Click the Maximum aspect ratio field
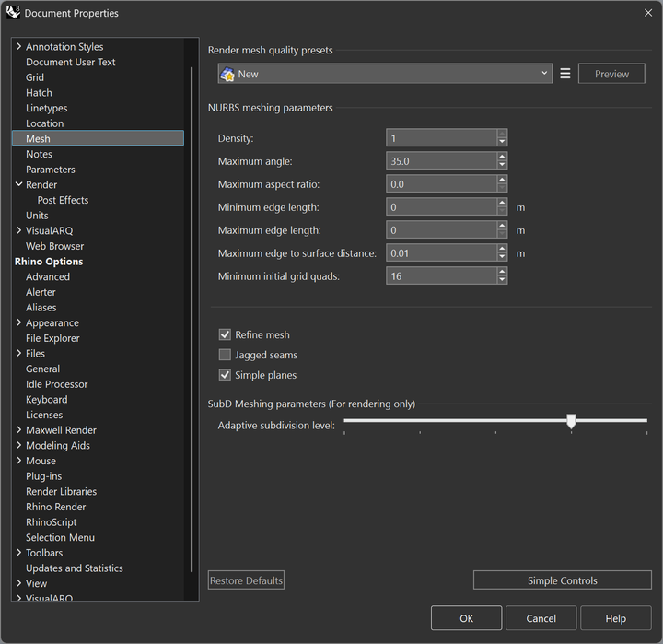Screen dimensions: 663x644 pyautogui.click(x=441, y=184)
